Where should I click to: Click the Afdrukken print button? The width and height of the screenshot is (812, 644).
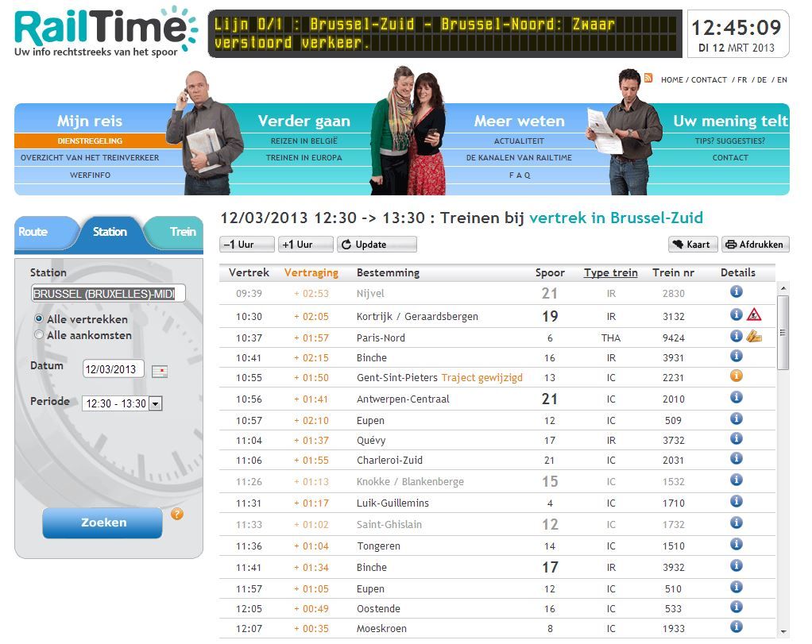[755, 245]
